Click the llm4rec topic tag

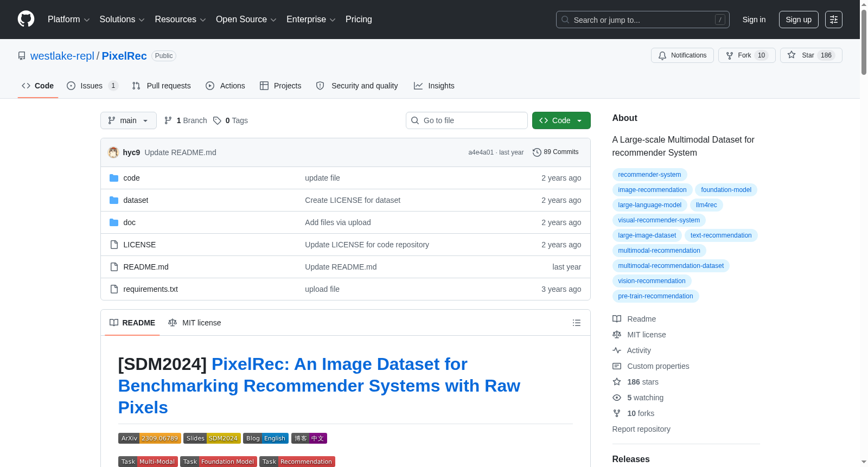(706, 205)
